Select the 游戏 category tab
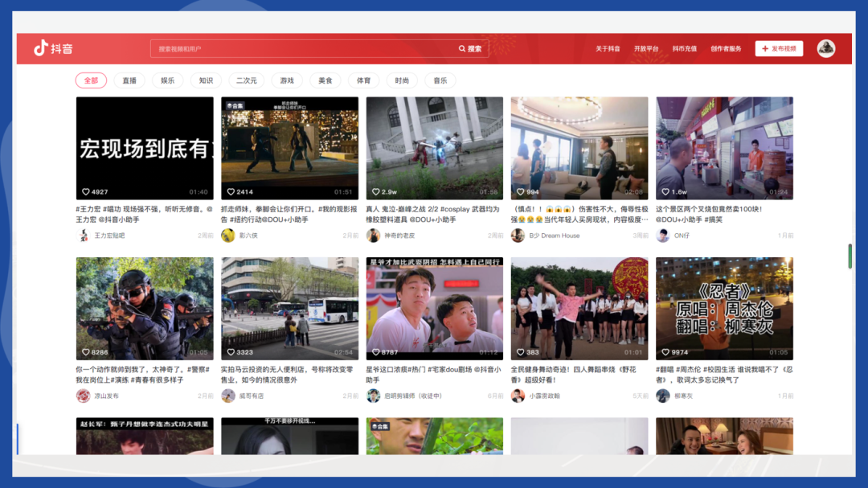Viewport: 868px width, 488px height. click(x=287, y=80)
